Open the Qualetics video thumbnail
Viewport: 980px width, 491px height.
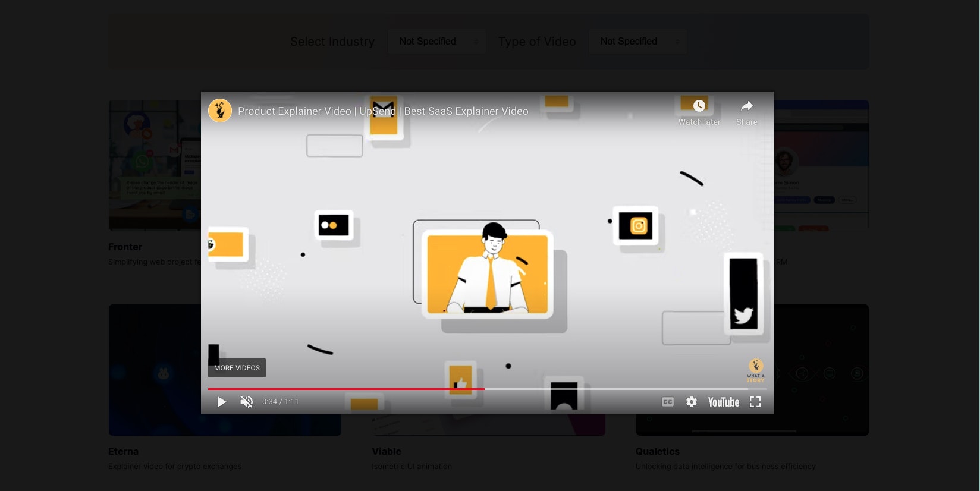pos(821,370)
